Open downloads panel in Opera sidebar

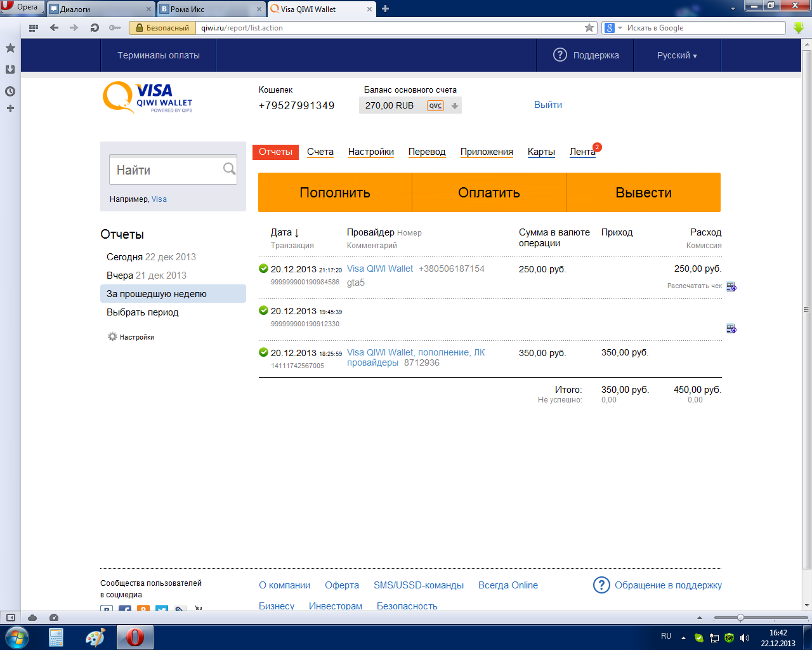point(10,70)
